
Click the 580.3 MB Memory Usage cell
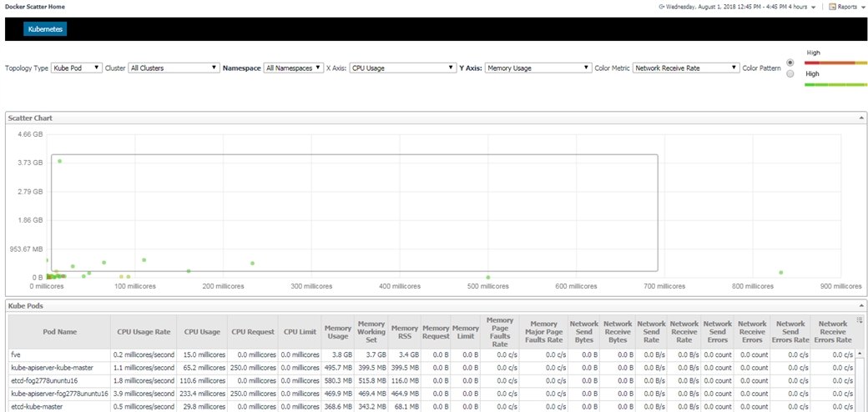[338, 380]
